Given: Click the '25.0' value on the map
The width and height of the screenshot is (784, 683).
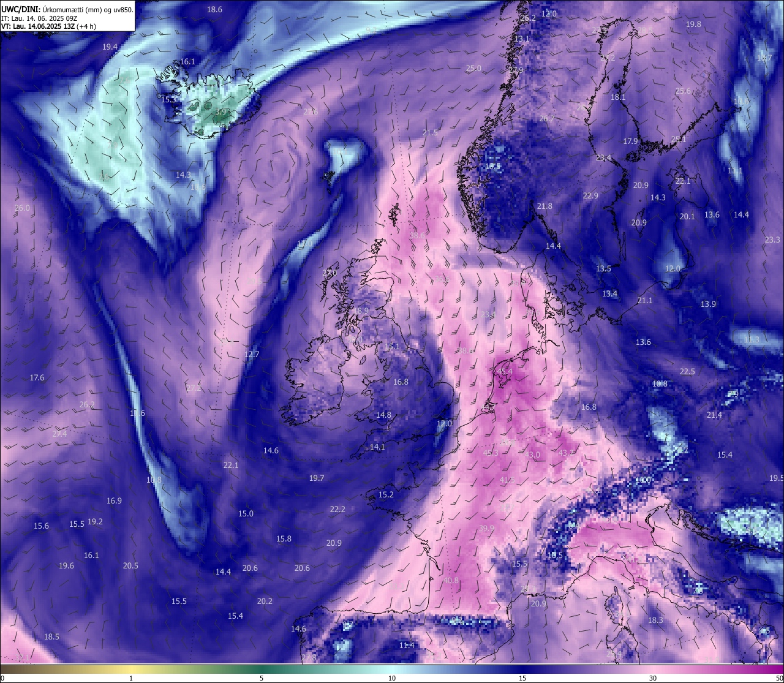Looking at the screenshot, I should point(473,69).
